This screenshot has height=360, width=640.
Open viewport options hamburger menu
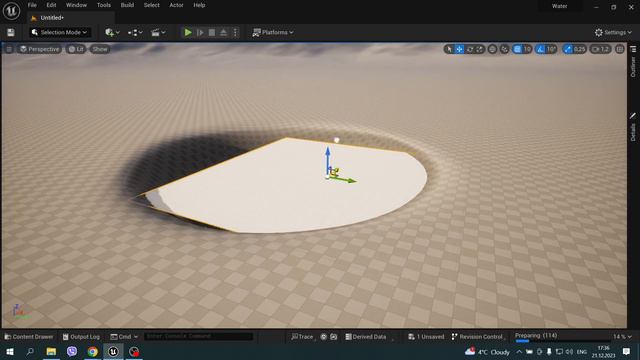coord(9,49)
